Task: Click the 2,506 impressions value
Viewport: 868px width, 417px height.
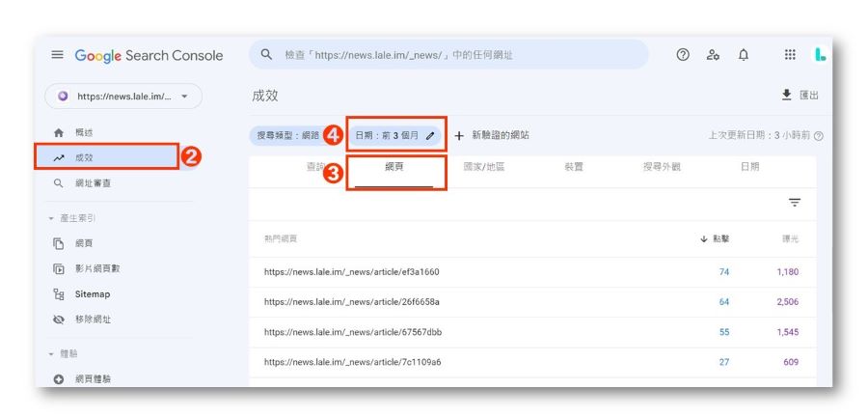Action: (788, 302)
